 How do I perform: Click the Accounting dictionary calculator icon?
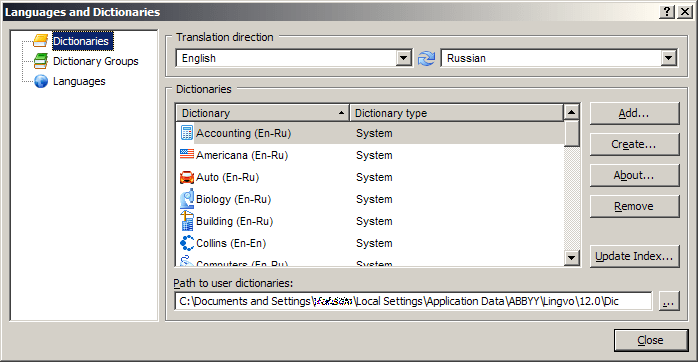tap(187, 133)
